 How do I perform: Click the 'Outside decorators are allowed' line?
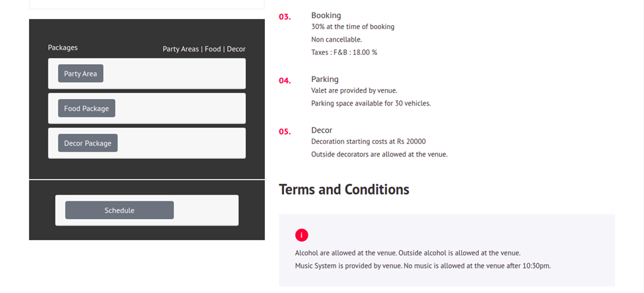(380, 154)
